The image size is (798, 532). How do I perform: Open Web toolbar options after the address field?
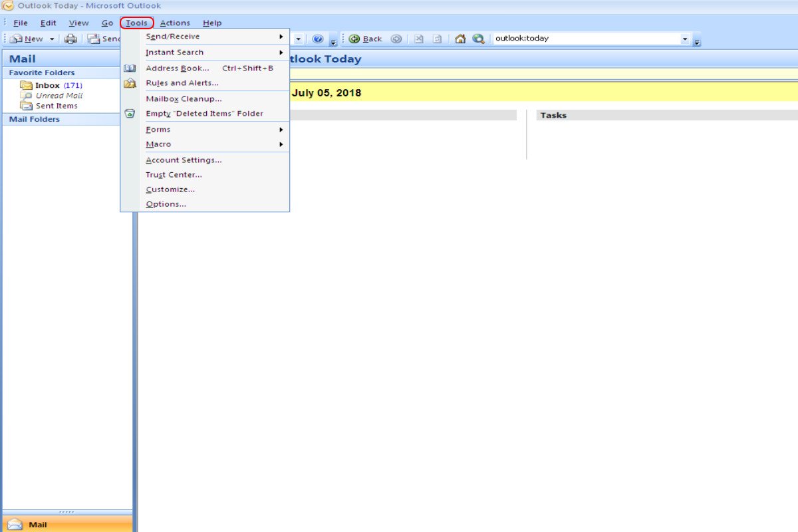pos(697,41)
